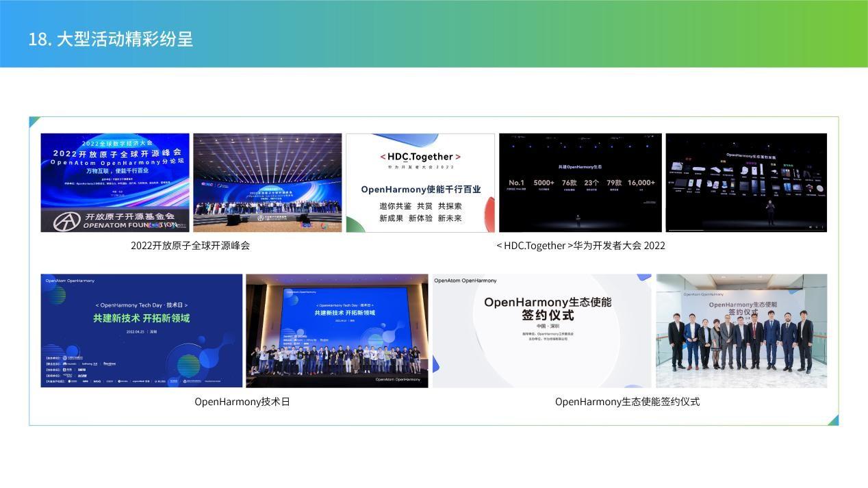The height and width of the screenshot is (488, 868).
Task: Open the 生态使能签约仪式 white poster image
Action: [x=542, y=331]
